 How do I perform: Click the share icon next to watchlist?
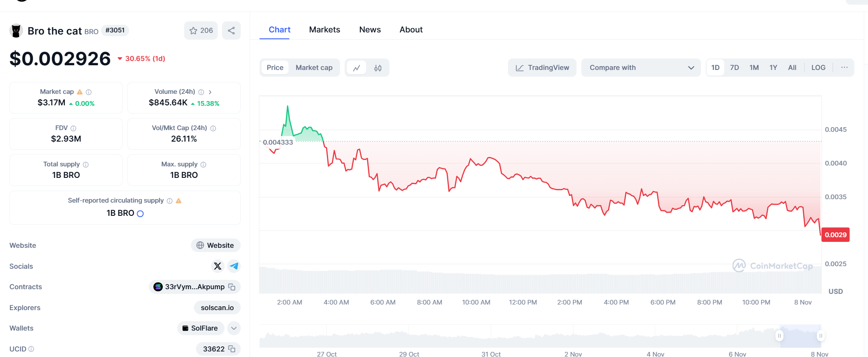(231, 31)
